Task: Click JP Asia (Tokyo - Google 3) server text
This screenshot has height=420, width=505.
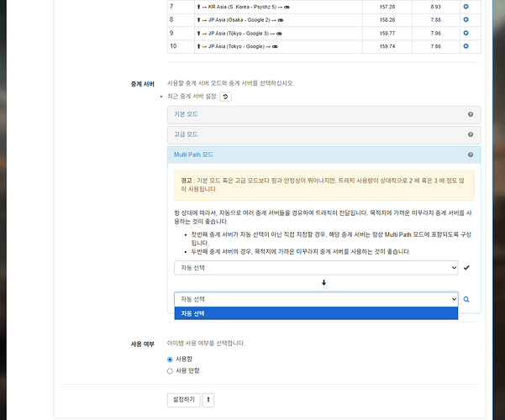Action: pos(239,33)
